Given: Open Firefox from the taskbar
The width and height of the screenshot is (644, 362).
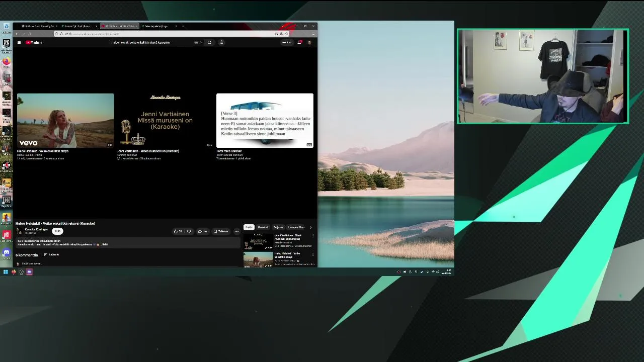Looking at the screenshot, I should tap(14, 272).
